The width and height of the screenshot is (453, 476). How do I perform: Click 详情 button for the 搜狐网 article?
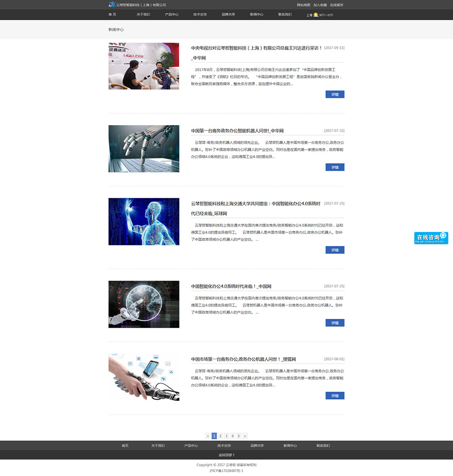click(x=335, y=395)
